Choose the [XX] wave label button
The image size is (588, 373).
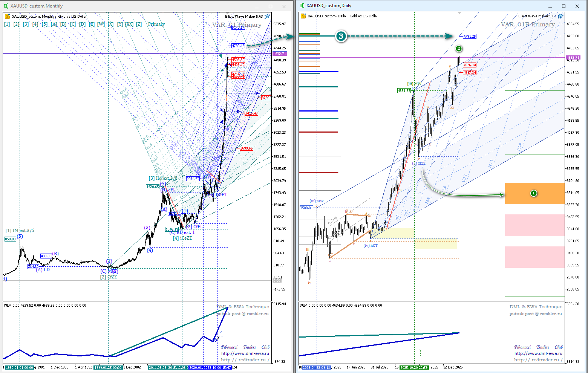click(129, 24)
